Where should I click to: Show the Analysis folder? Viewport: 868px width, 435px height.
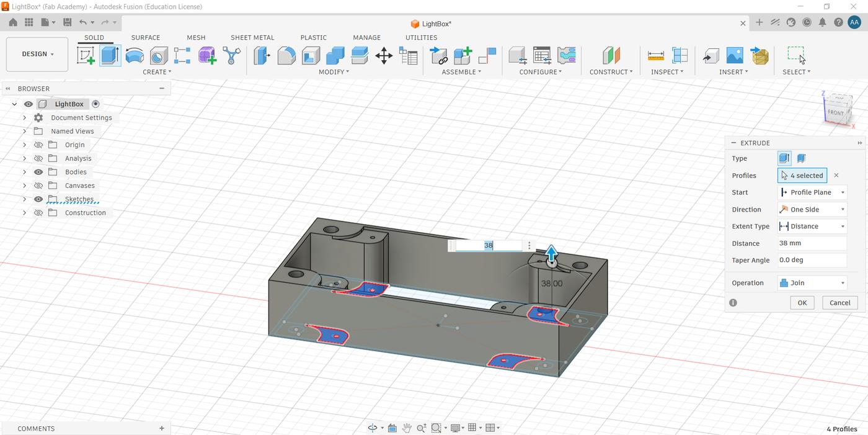point(38,158)
